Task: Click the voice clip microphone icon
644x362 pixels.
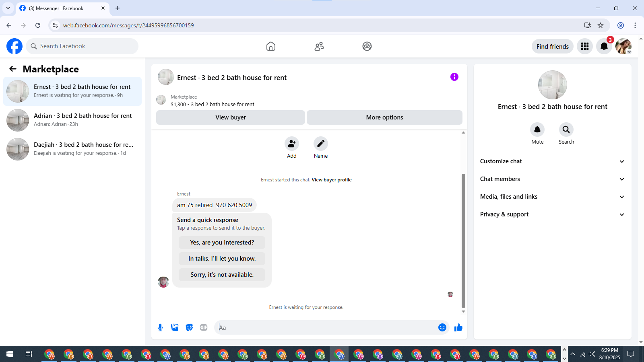Action: tap(160, 327)
